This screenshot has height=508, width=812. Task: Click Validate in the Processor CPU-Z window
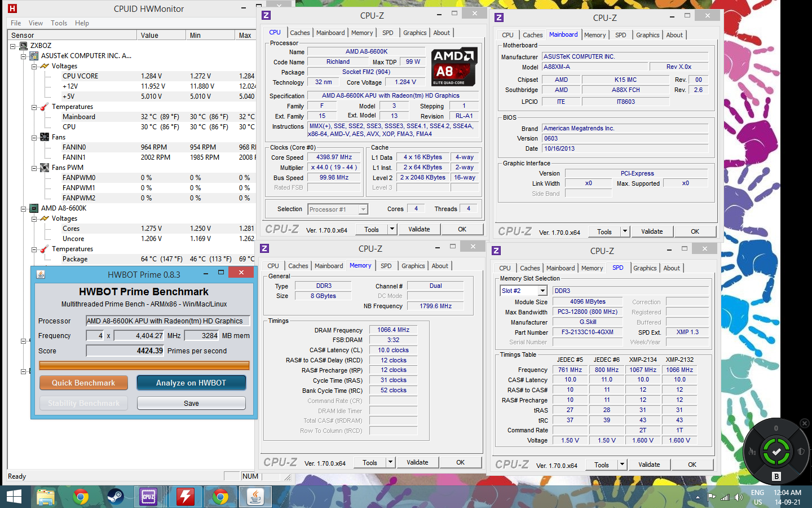419,229
